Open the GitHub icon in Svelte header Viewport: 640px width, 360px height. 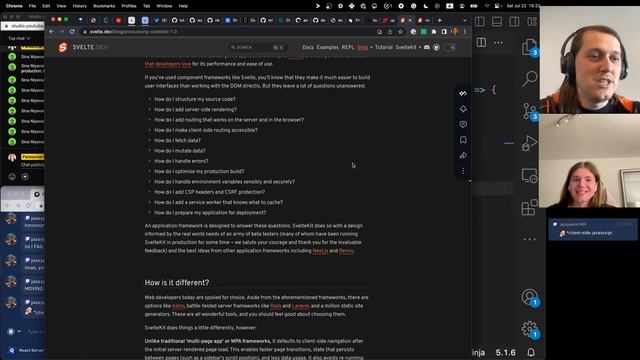click(x=436, y=47)
